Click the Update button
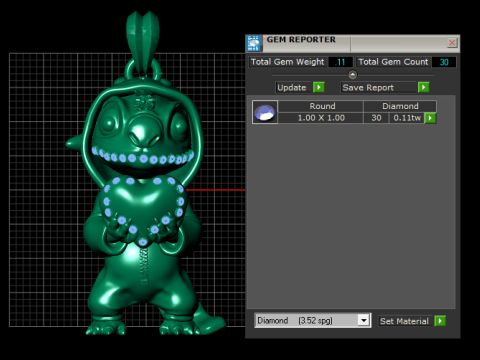 (293, 87)
